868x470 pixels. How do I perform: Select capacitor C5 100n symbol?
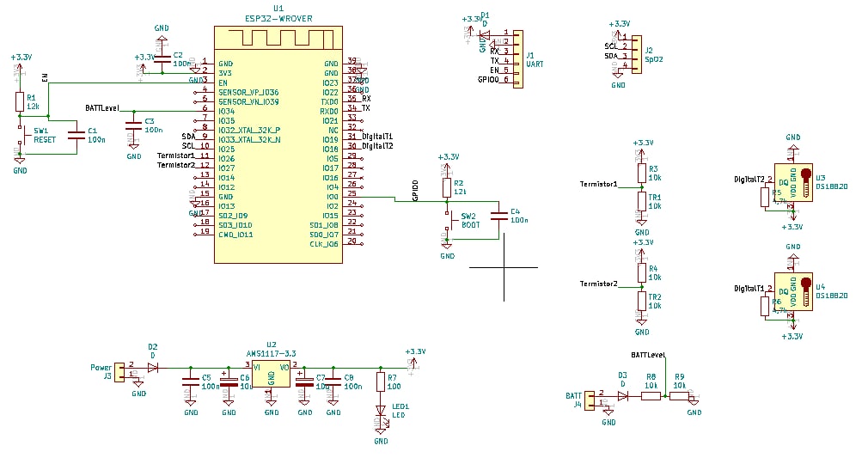[x=191, y=381]
